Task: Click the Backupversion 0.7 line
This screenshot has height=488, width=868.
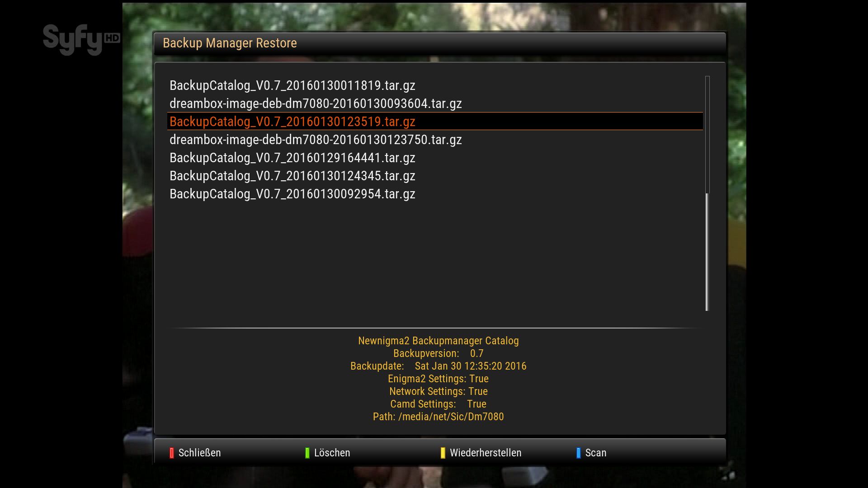Action: tap(438, 353)
